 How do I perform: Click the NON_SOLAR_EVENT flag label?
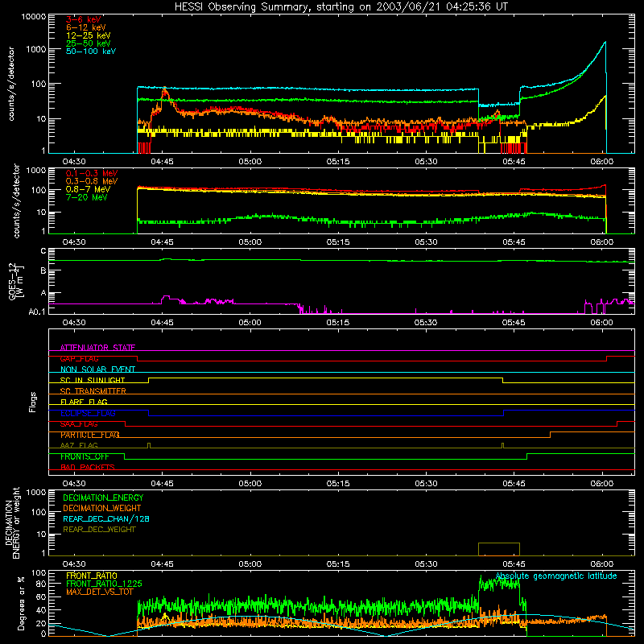pos(97,369)
